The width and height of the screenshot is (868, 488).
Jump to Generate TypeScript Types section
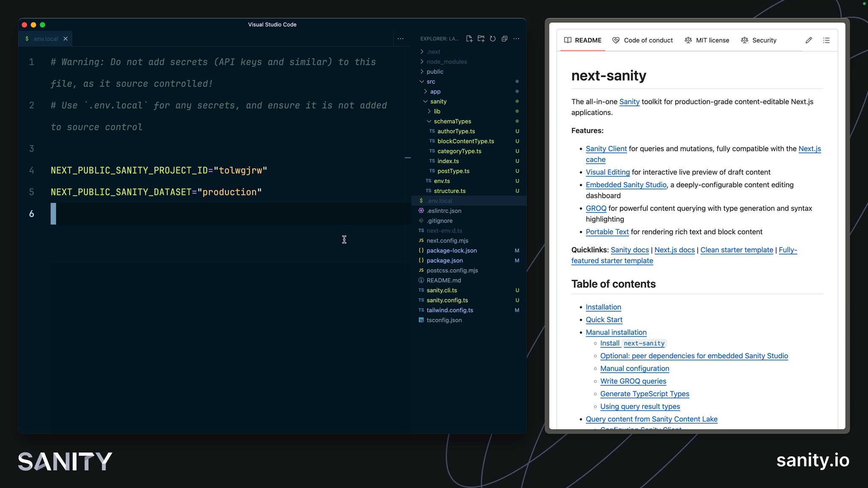point(645,394)
